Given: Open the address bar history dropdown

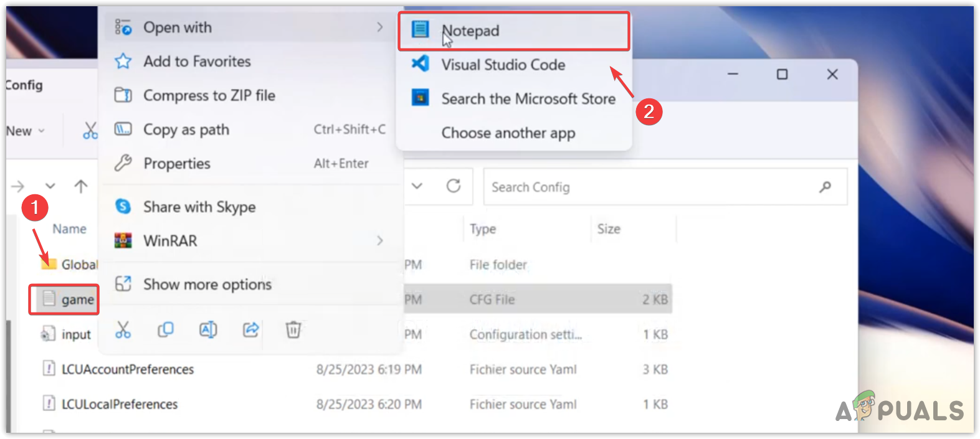Looking at the screenshot, I should click(417, 186).
